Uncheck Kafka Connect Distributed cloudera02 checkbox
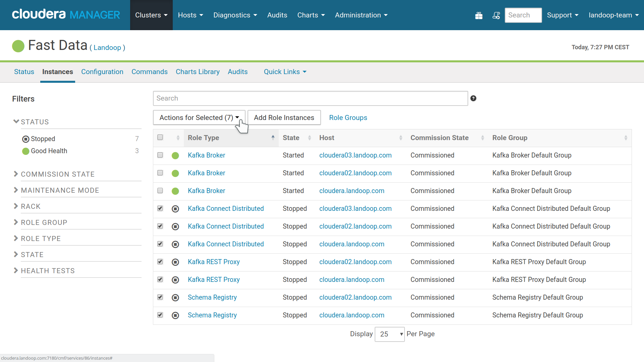Screen dimensions: 644x362 click(x=160, y=226)
